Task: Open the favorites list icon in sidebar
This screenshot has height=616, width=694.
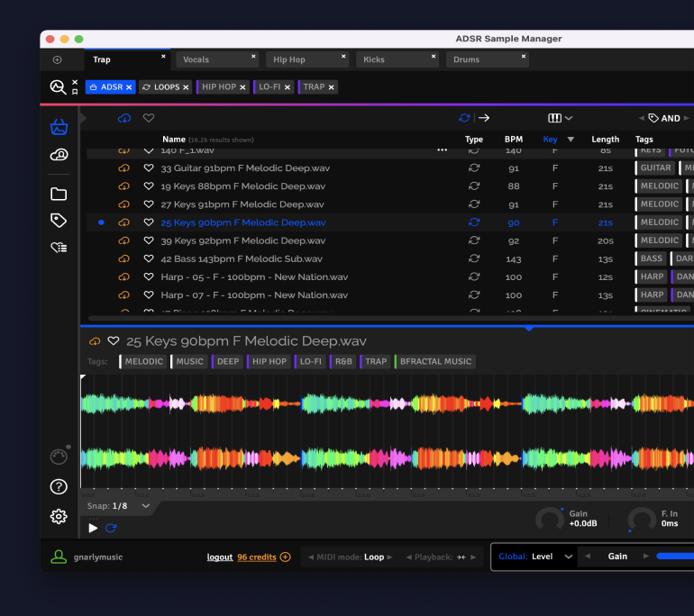Action: tap(59, 248)
